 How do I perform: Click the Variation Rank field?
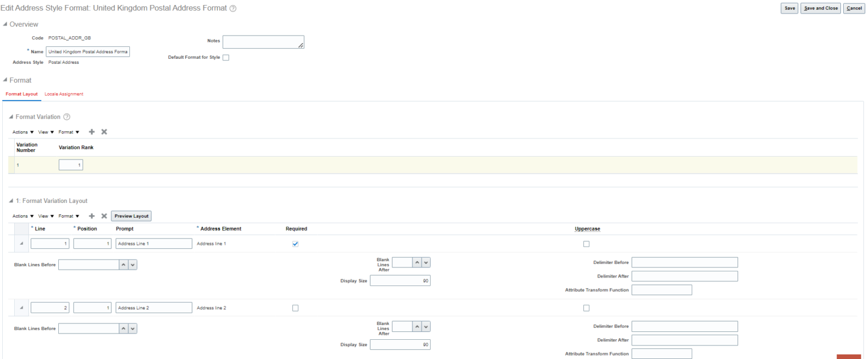[x=71, y=165]
